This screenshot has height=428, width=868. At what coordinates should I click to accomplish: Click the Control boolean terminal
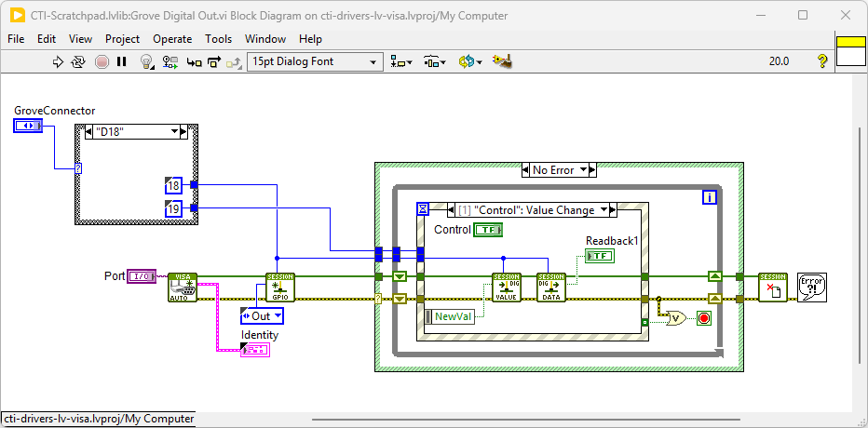(x=488, y=230)
